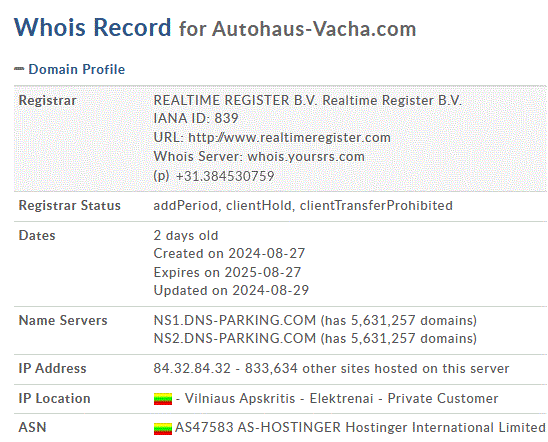Screen dimensions: 548x442
Task: Click the Registrar row label
Action: pos(47,101)
